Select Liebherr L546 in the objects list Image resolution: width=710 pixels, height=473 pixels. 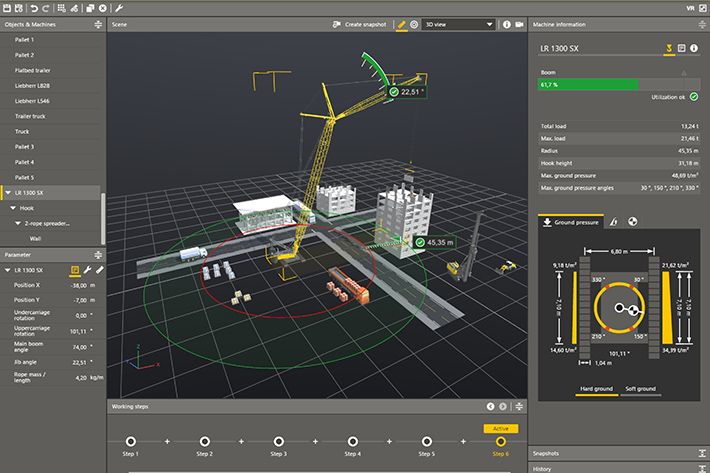(32, 103)
